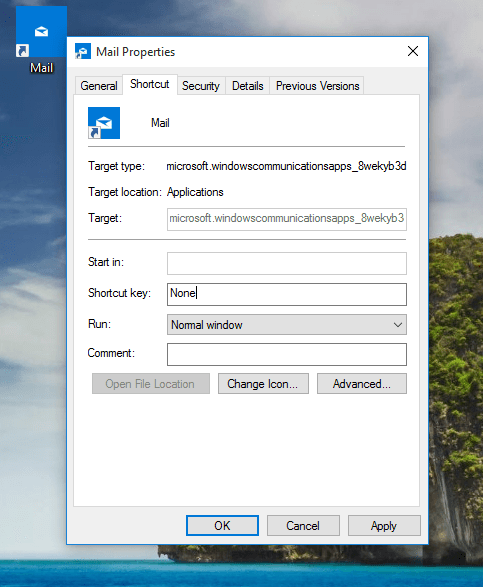Apply the shortcut changes
The width and height of the screenshot is (483, 587).
point(384,526)
